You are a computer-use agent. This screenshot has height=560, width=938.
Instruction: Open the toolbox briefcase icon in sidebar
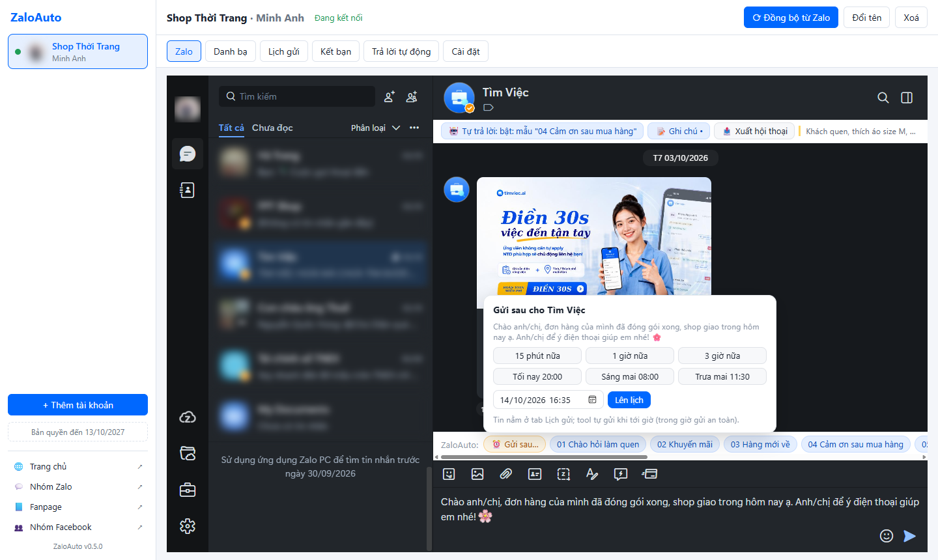[188, 490]
